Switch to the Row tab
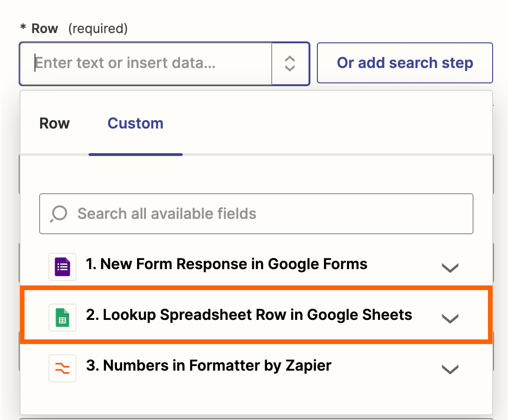 [55, 123]
